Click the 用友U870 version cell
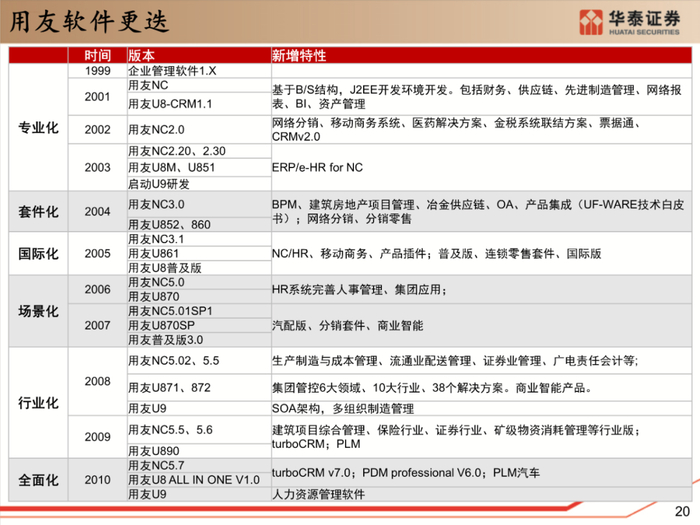 tap(199, 296)
